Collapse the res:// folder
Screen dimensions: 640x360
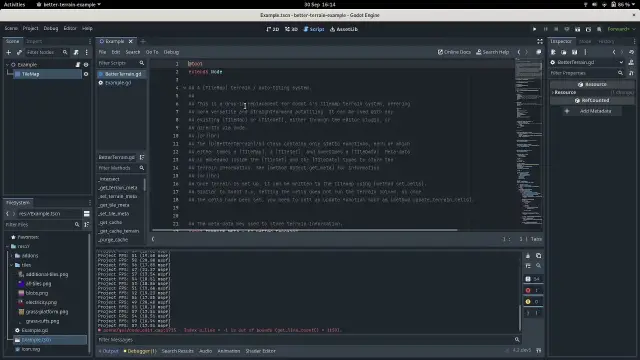(x=7, y=246)
